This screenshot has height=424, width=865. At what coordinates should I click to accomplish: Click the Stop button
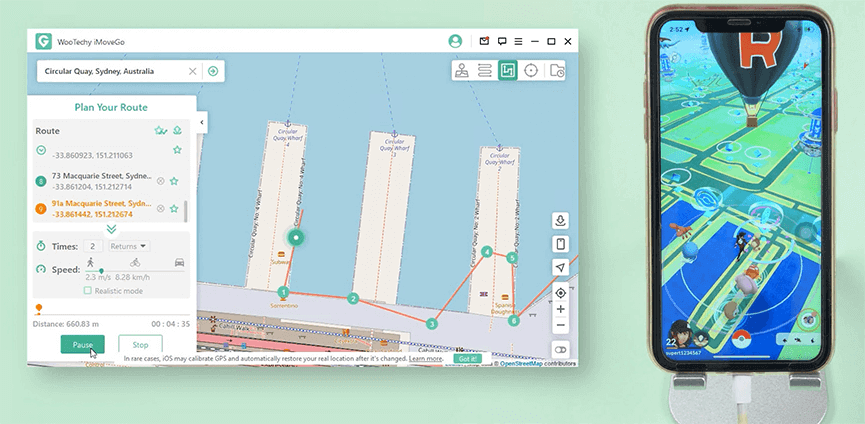tap(140, 345)
